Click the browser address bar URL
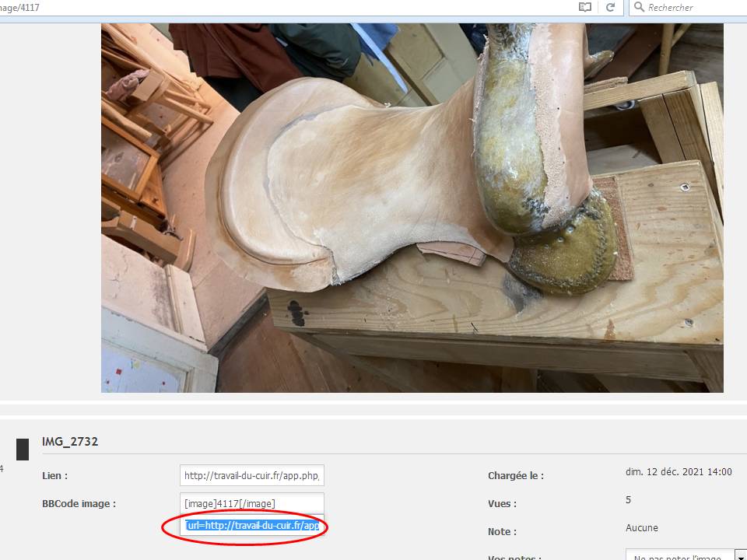The width and height of the screenshot is (747, 560). pyautogui.click(x=233, y=7)
